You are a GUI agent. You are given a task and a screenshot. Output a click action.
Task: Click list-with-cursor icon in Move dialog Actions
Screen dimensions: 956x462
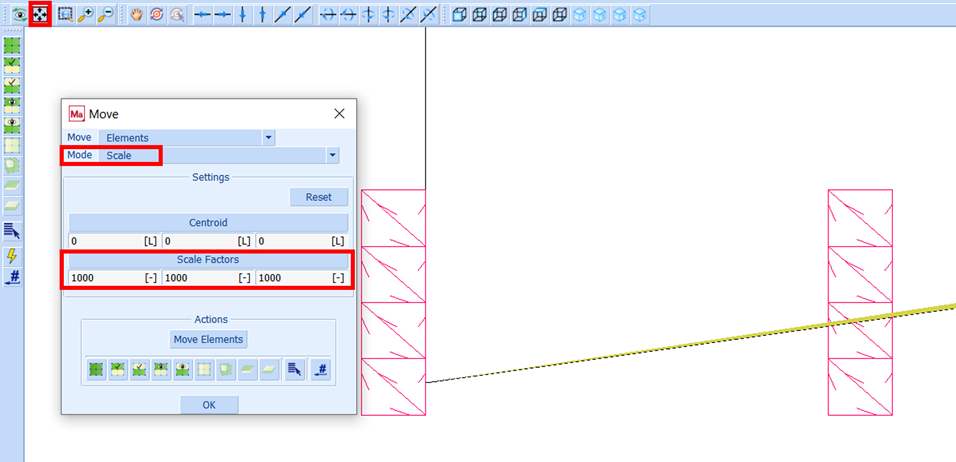pos(295,370)
